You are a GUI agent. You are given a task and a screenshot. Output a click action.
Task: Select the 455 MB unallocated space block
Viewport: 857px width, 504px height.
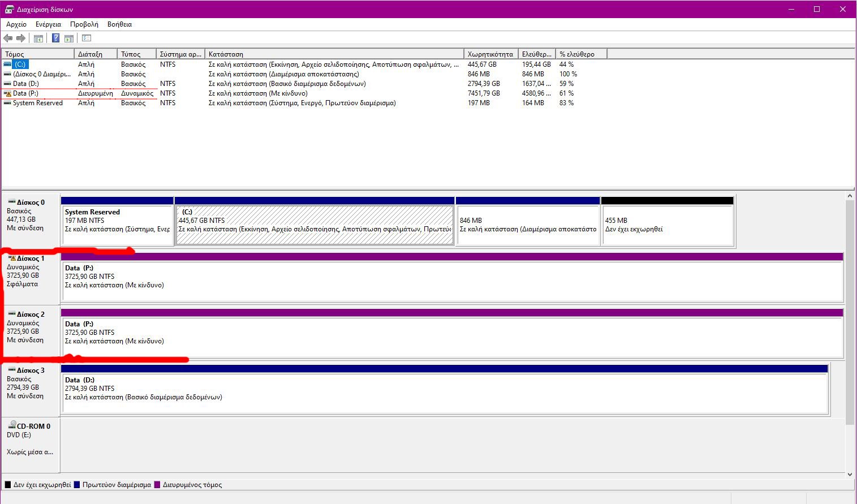point(667,225)
